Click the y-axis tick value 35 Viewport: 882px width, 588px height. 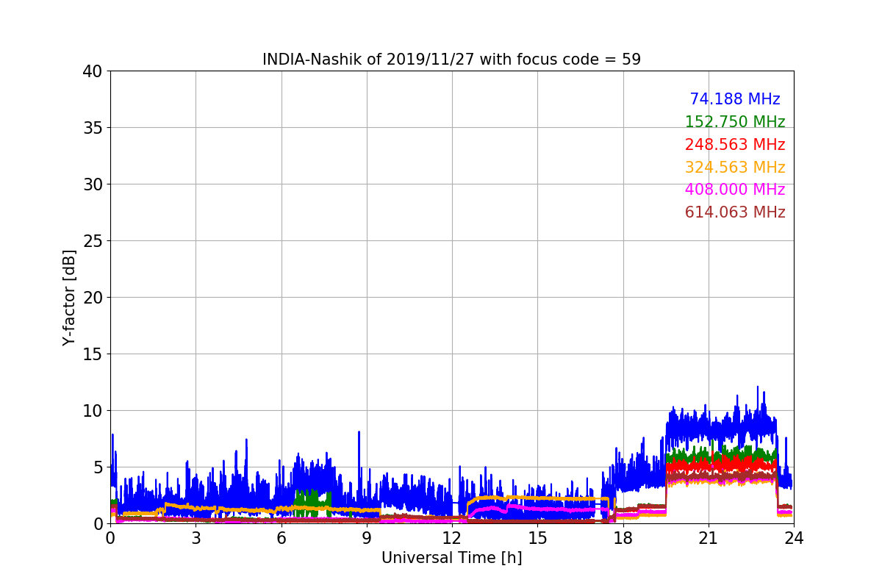(93, 128)
